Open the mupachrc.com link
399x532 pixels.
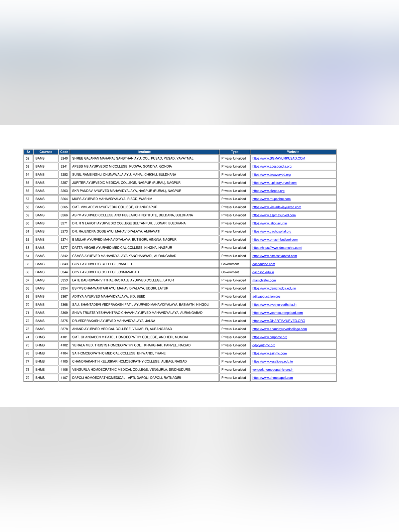click(x=271, y=199)
